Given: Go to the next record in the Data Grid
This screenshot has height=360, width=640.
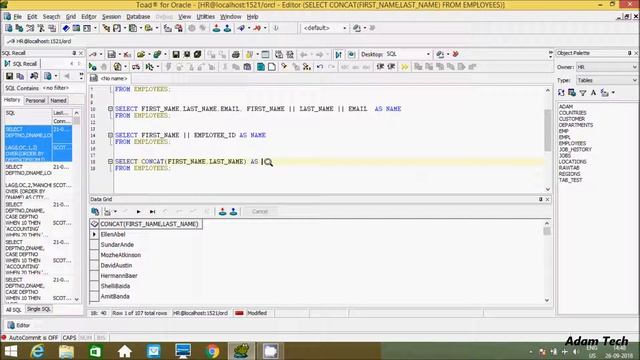Looking at the screenshot, I should [x=138, y=211].
